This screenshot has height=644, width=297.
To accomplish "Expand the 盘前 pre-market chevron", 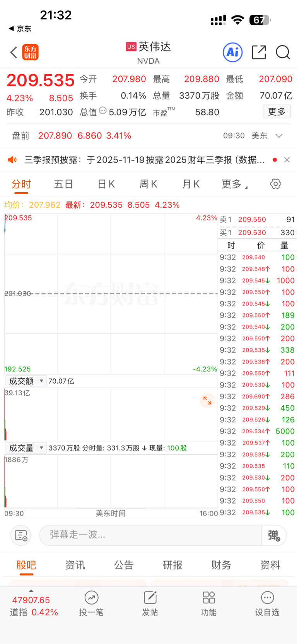I will 279,136.
